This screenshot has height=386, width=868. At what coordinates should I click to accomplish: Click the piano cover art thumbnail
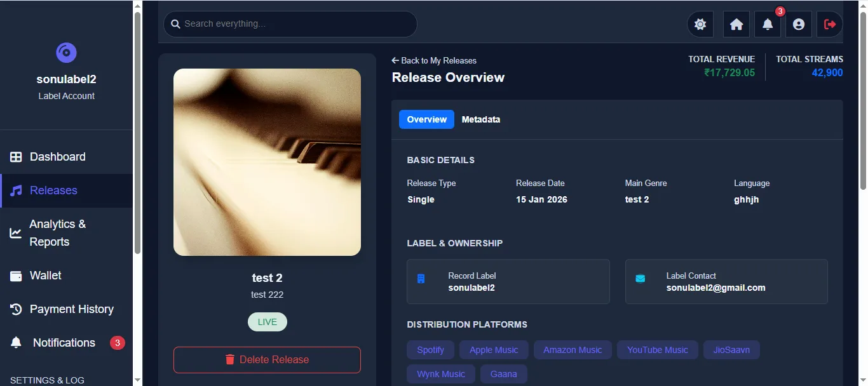(x=267, y=162)
